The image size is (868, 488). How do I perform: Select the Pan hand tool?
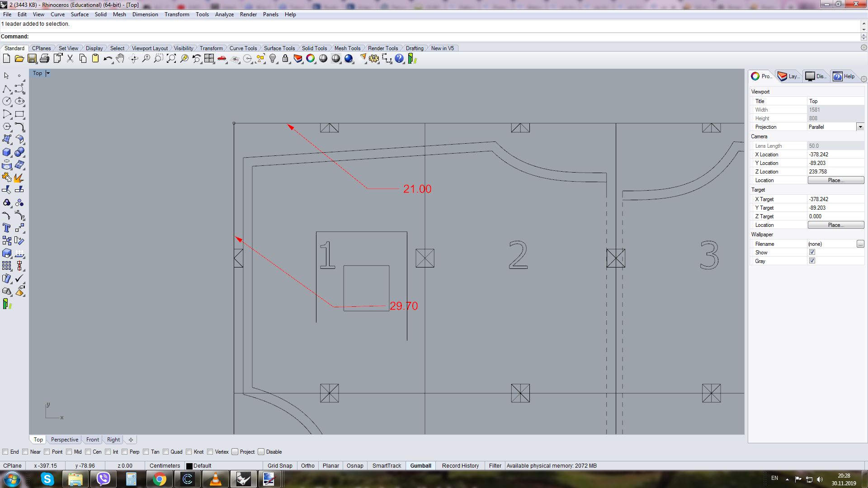pyautogui.click(x=120, y=59)
